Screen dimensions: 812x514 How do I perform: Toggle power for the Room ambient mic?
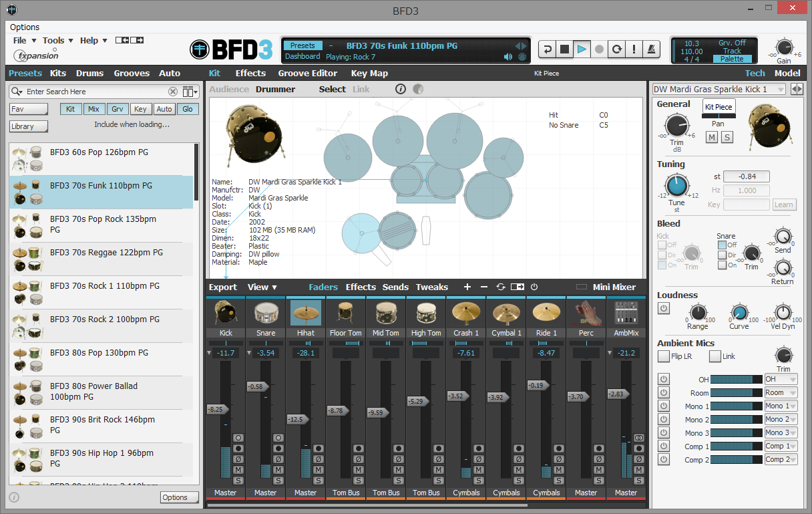pos(664,392)
